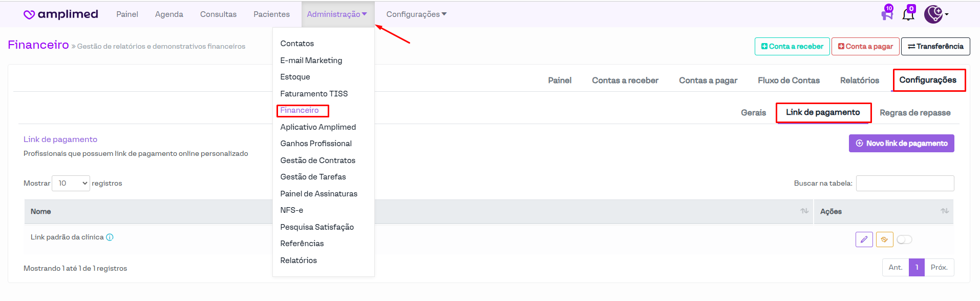Image resolution: width=980 pixels, height=301 pixels.
Task: Click the info icon beside Link padrão
Action: pyautogui.click(x=110, y=237)
